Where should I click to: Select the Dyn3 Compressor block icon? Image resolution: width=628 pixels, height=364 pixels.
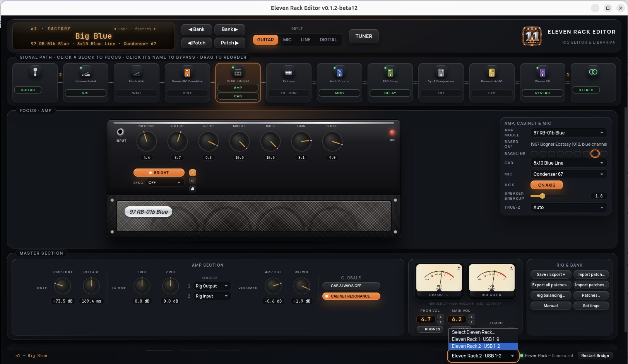(441, 72)
